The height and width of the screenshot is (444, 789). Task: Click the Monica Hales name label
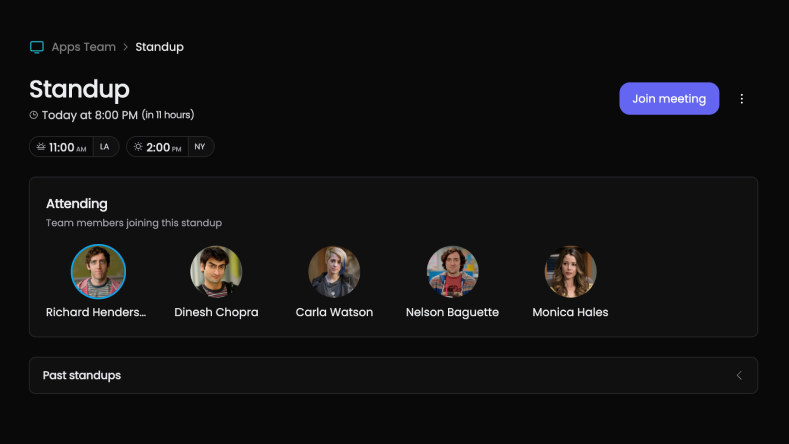570,312
